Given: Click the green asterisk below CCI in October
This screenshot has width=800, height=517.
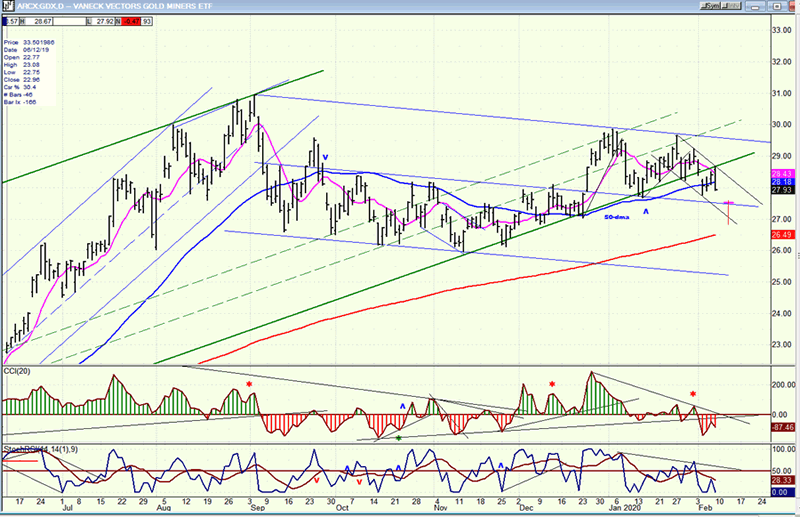Looking at the screenshot, I should 399,438.
